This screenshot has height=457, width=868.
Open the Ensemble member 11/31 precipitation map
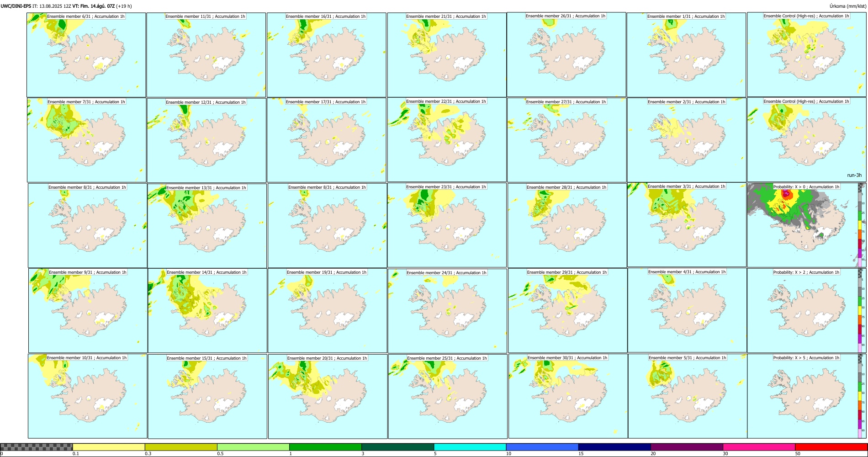pyautogui.click(x=206, y=55)
